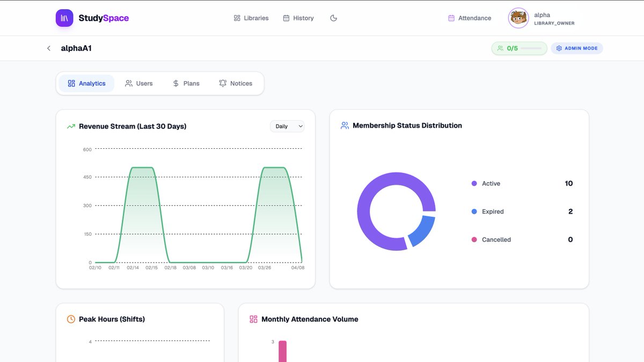Open the Daily interval dropdown

point(287,126)
